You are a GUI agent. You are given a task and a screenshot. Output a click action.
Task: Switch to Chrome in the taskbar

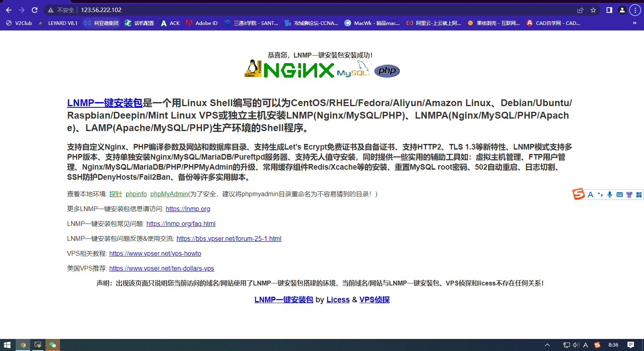(x=23, y=345)
